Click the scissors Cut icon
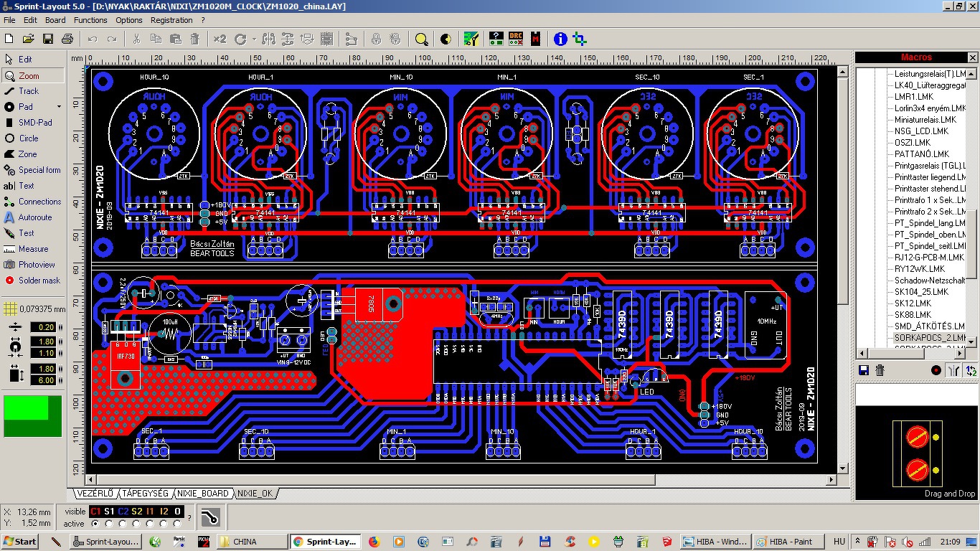Viewport: 980px width, 551px height. pos(136,39)
